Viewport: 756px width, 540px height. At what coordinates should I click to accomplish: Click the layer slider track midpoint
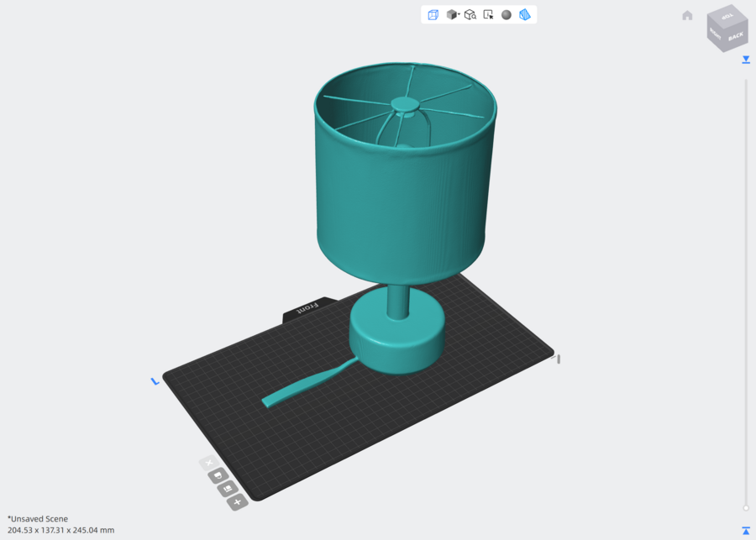(x=746, y=293)
